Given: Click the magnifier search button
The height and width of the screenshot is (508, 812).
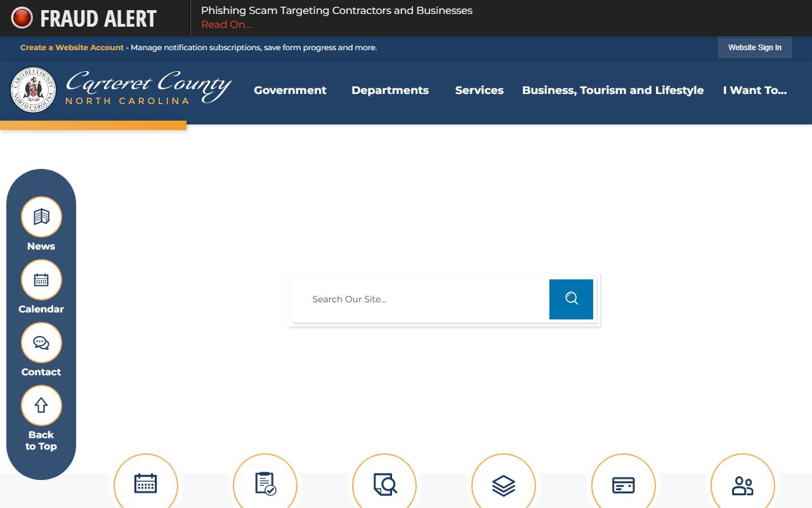Looking at the screenshot, I should [571, 299].
